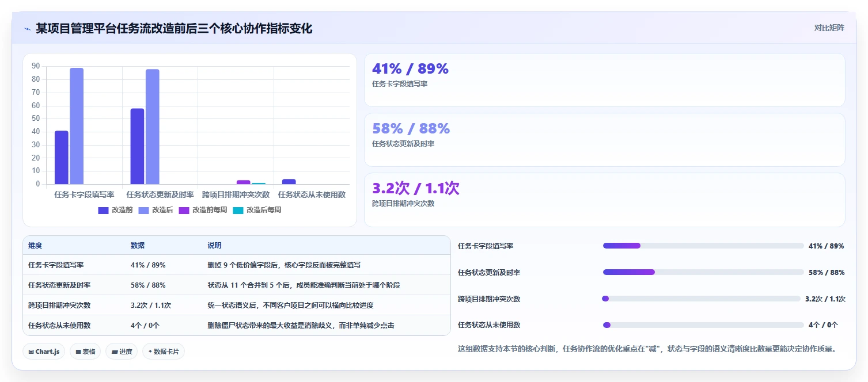Click the icon inside the Chart.js chip

[x=31, y=352]
